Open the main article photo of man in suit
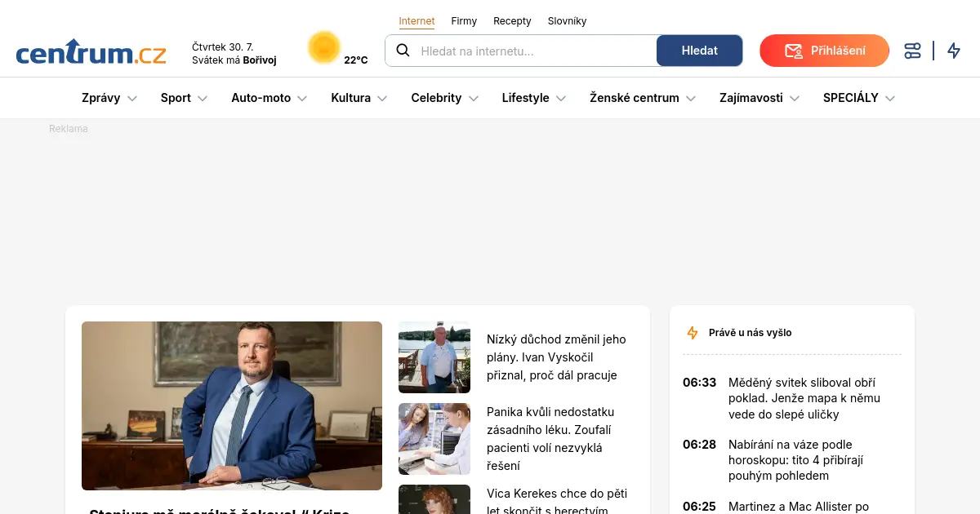980x514 pixels. (232, 405)
